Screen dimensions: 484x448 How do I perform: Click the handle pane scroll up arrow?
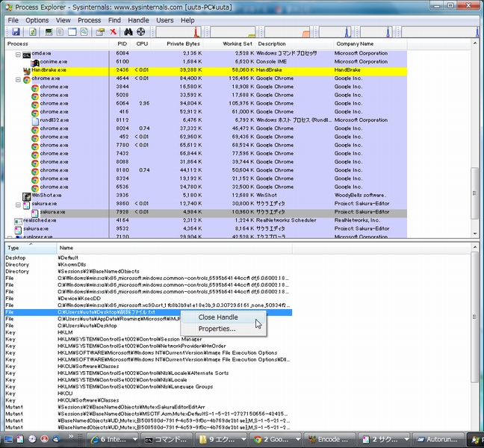coord(475,247)
